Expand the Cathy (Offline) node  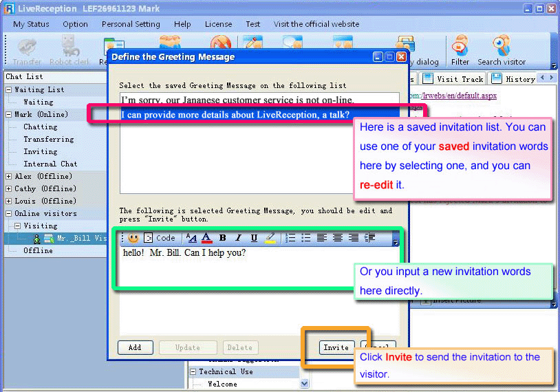[x=9, y=189]
